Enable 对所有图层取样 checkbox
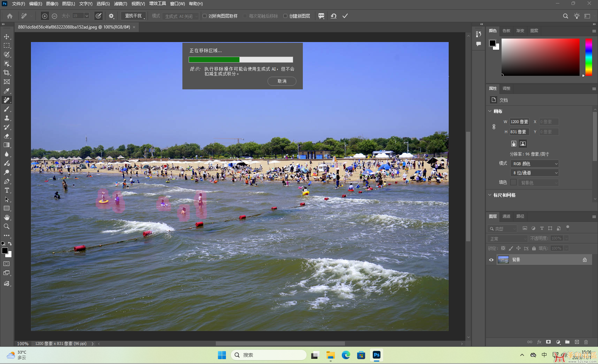This screenshot has height=364, width=598. click(x=205, y=16)
